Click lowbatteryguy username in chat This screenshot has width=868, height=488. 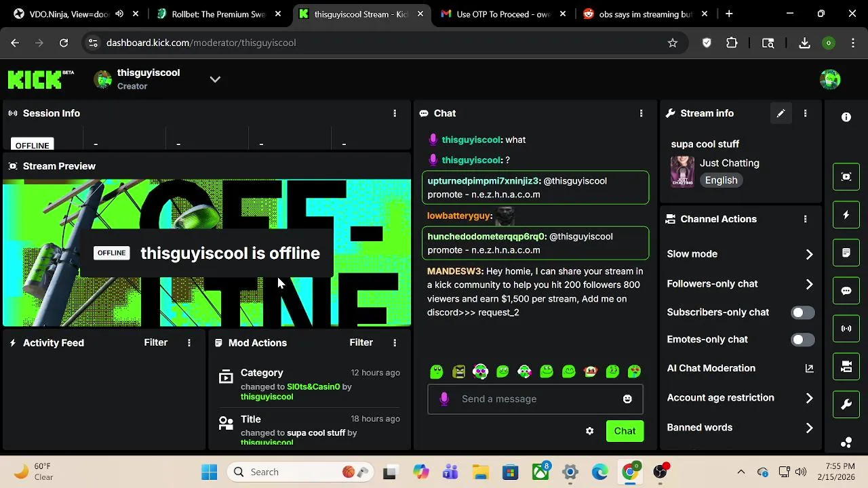459,216
